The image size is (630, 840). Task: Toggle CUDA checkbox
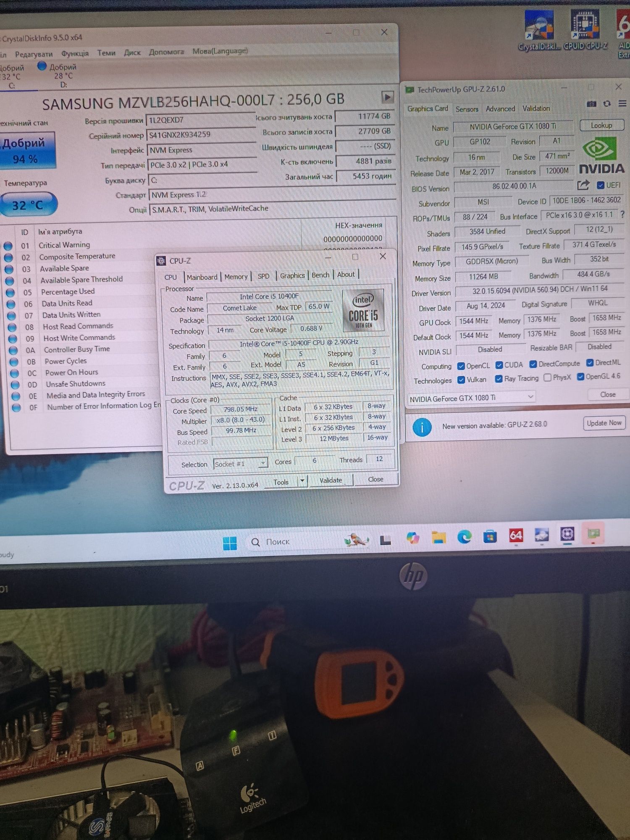click(499, 365)
